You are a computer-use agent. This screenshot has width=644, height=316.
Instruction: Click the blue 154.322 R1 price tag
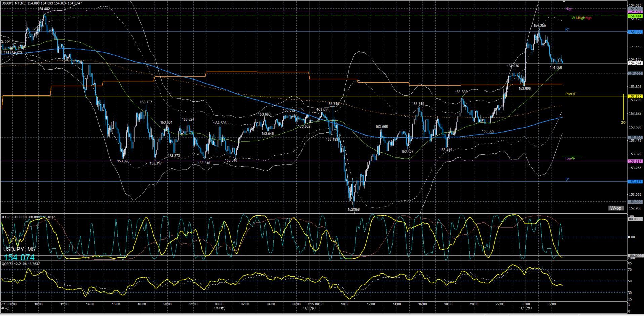coord(635,32)
